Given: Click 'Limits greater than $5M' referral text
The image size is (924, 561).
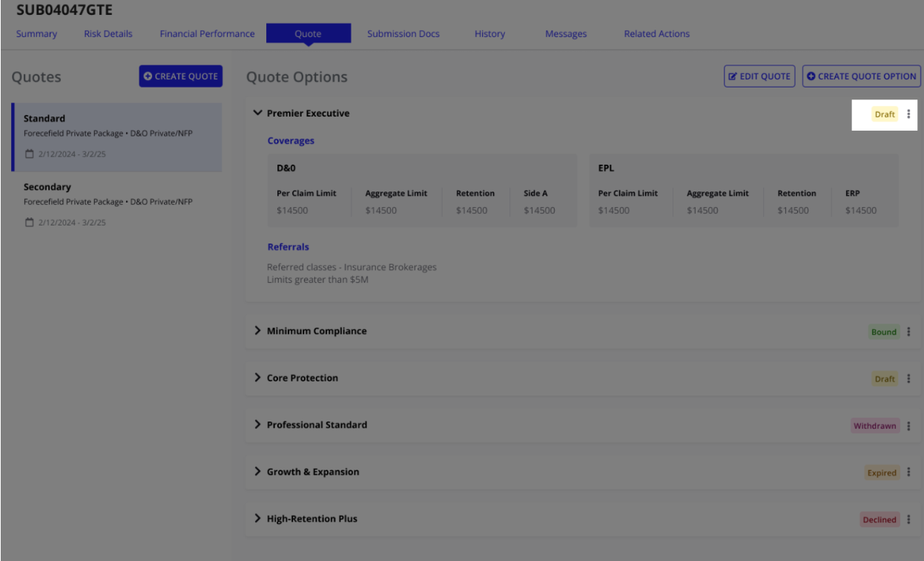Looking at the screenshot, I should click(317, 280).
